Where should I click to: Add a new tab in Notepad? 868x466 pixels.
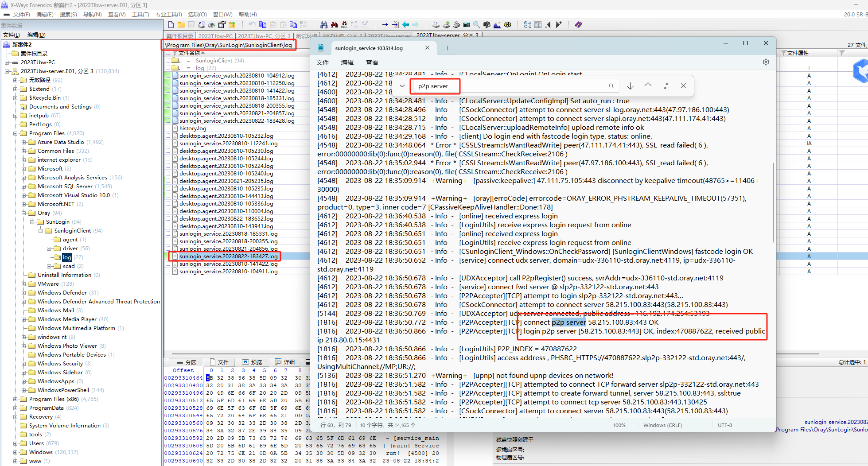point(448,48)
